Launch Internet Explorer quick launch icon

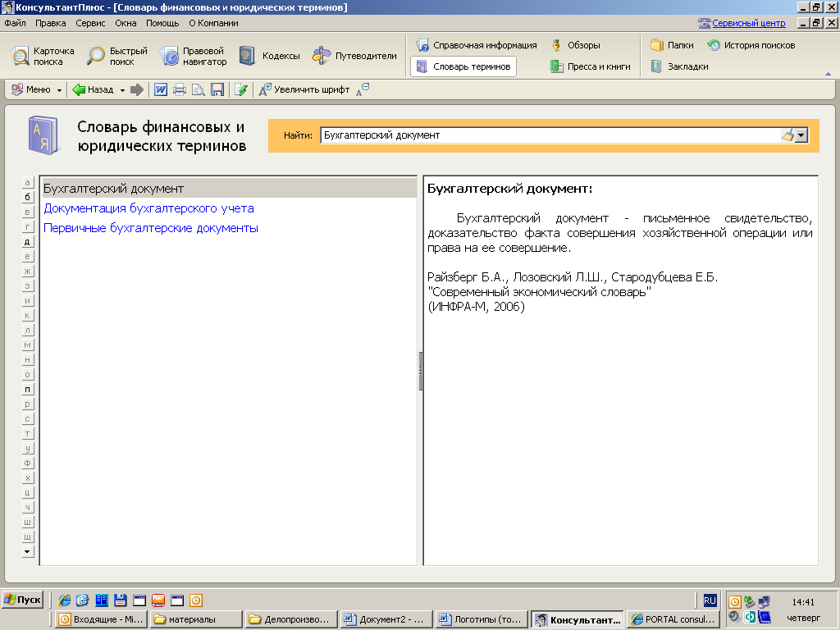[64, 600]
